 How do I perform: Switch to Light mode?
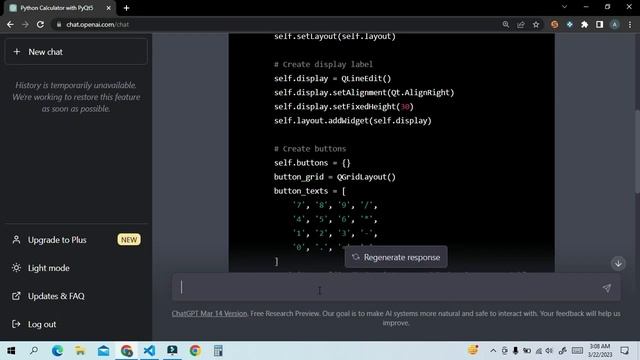[76, 268]
